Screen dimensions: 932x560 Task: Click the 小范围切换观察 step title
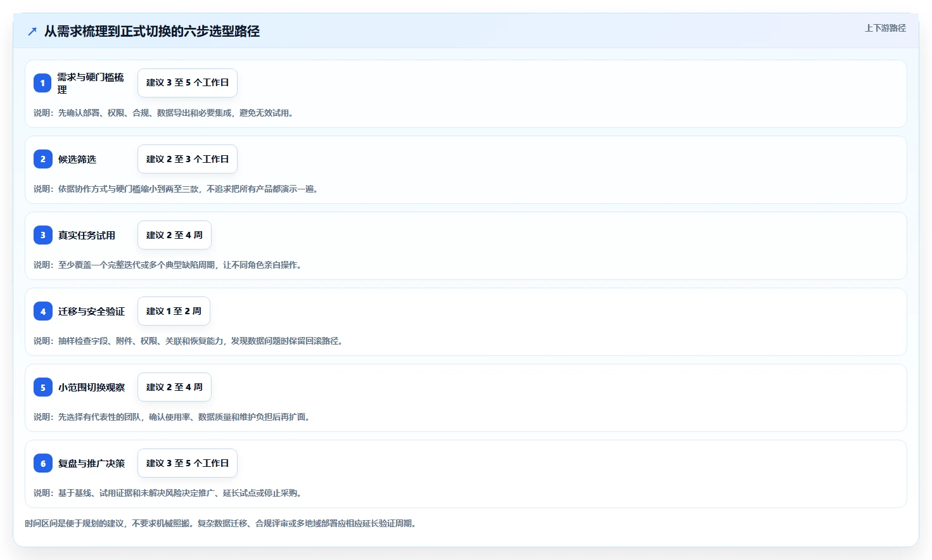91,387
